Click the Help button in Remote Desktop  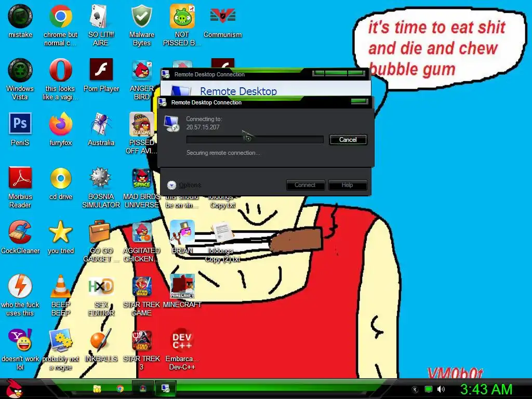click(347, 185)
